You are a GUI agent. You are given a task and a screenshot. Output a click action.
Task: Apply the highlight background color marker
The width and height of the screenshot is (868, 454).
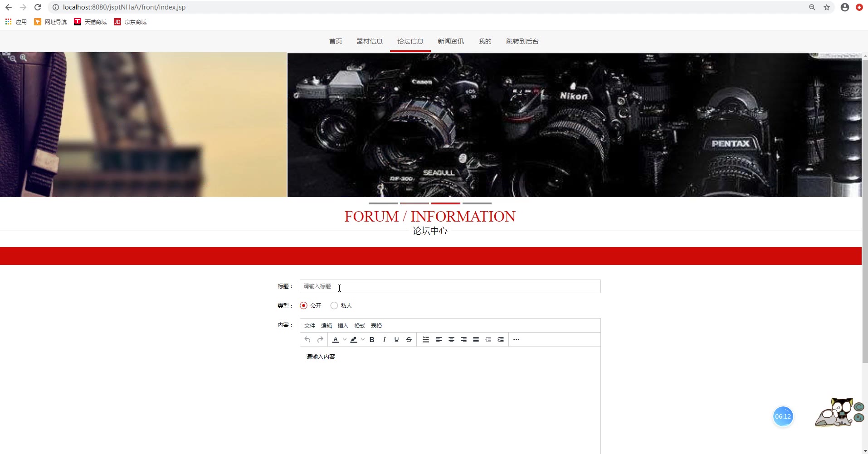tap(354, 339)
